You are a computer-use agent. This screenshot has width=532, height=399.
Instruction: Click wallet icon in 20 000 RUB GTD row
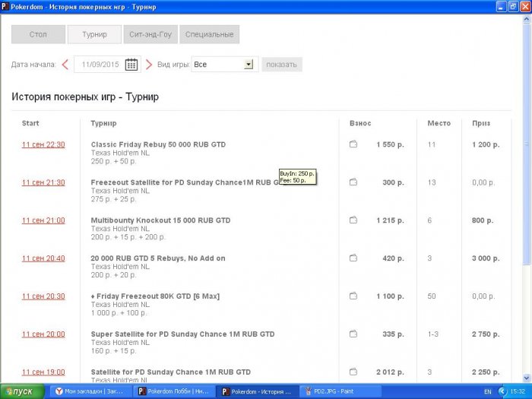coord(353,258)
